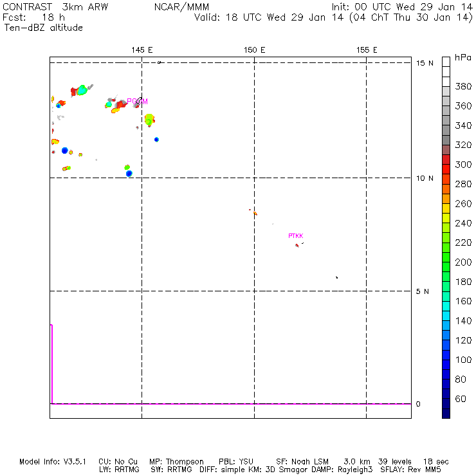Click the "15 N" latitude label
The height and width of the screenshot is (476, 476).
coord(425,63)
